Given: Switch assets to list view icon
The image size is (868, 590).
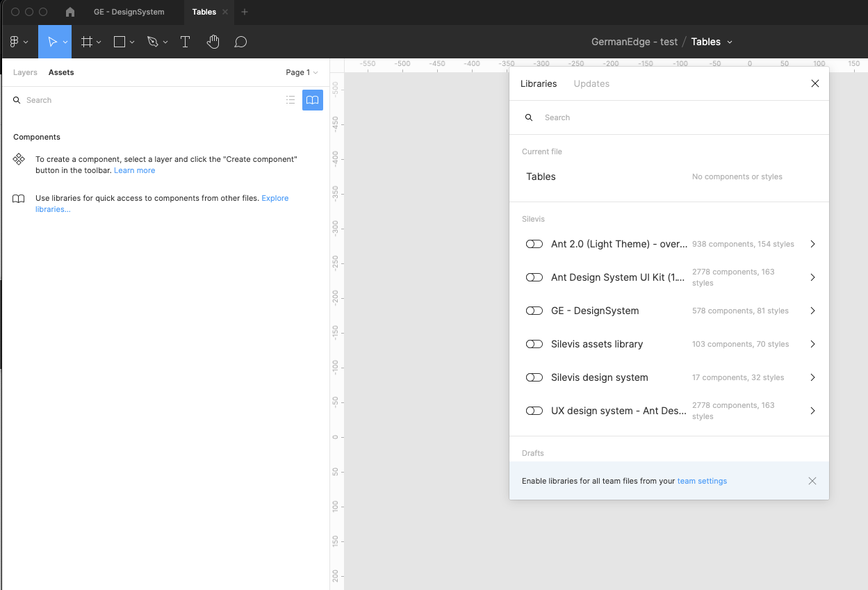Looking at the screenshot, I should [290, 100].
